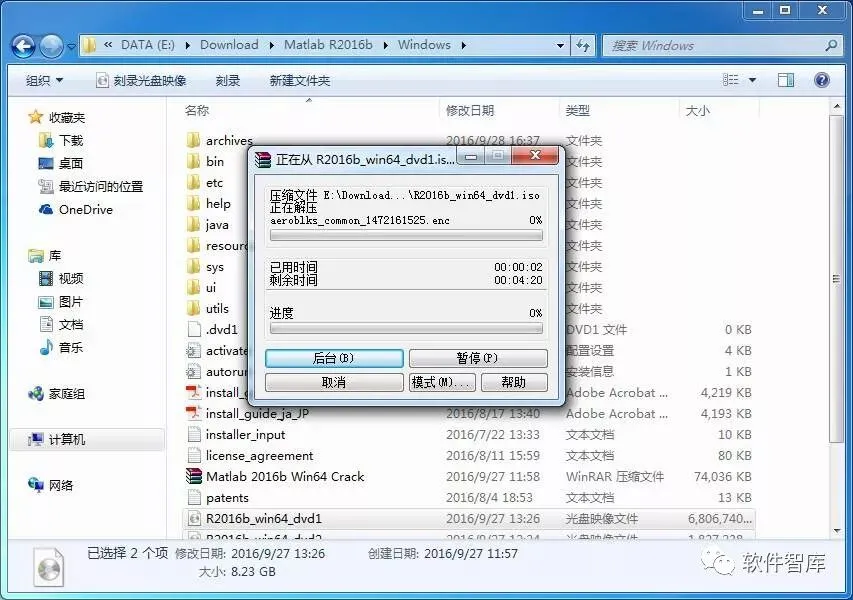853x600 pixels.
Task: Open recent locations dropdown beside navigation arrows
Action: [71, 47]
